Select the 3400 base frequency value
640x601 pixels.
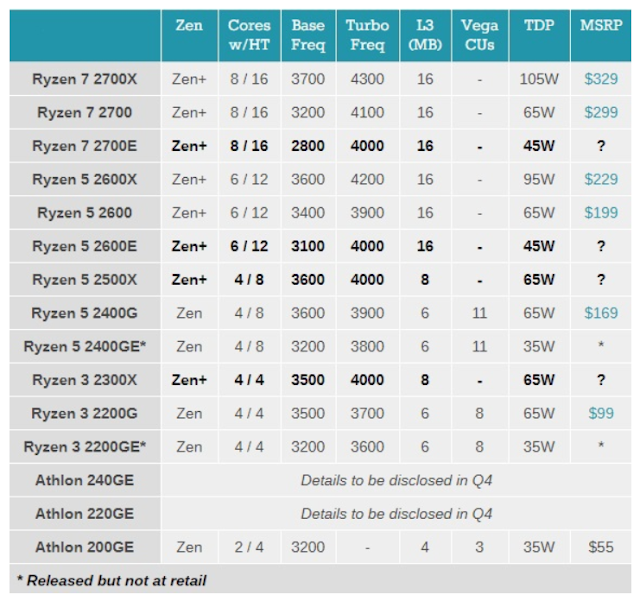tap(308, 213)
